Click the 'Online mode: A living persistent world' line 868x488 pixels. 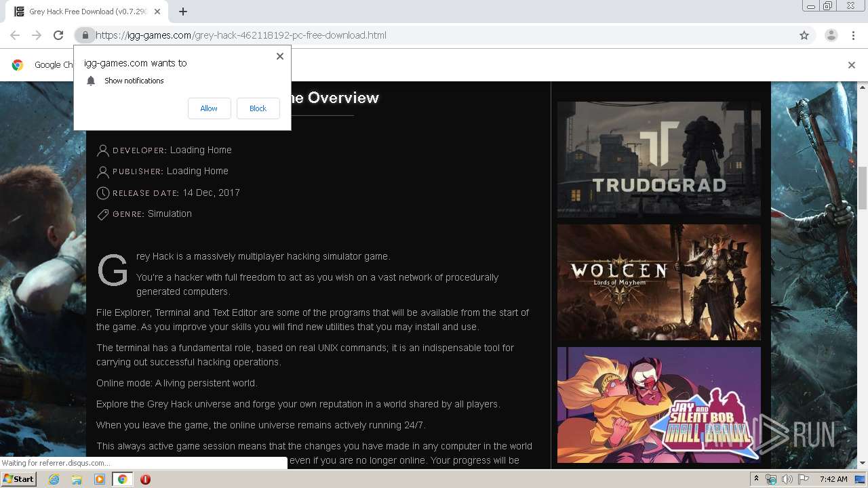(177, 383)
